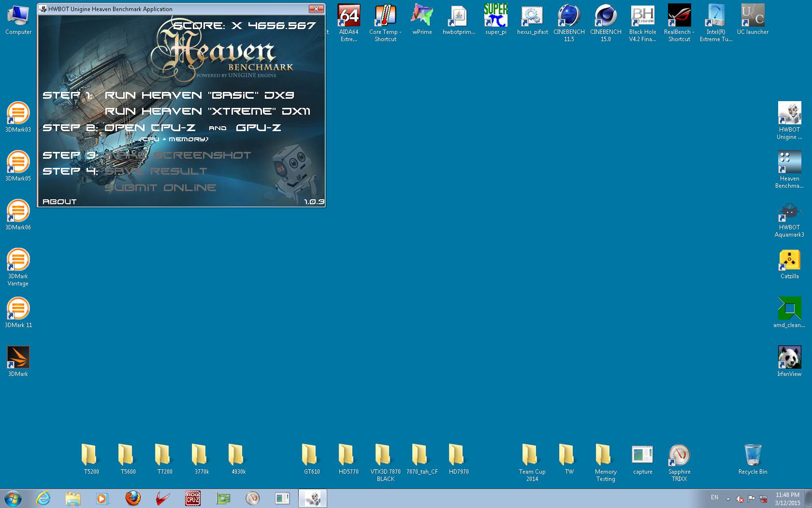
Task: Close the HWBOT Unigine Heaven window
Action: [x=316, y=9]
